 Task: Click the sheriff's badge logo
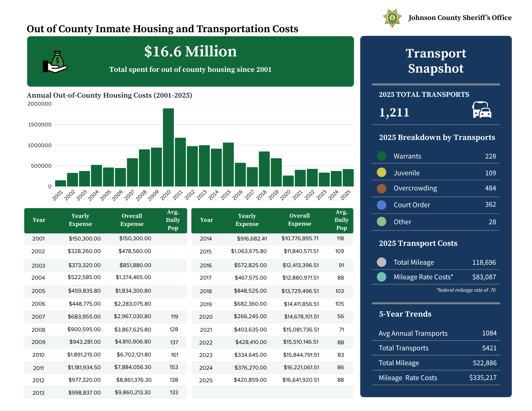[392, 18]
